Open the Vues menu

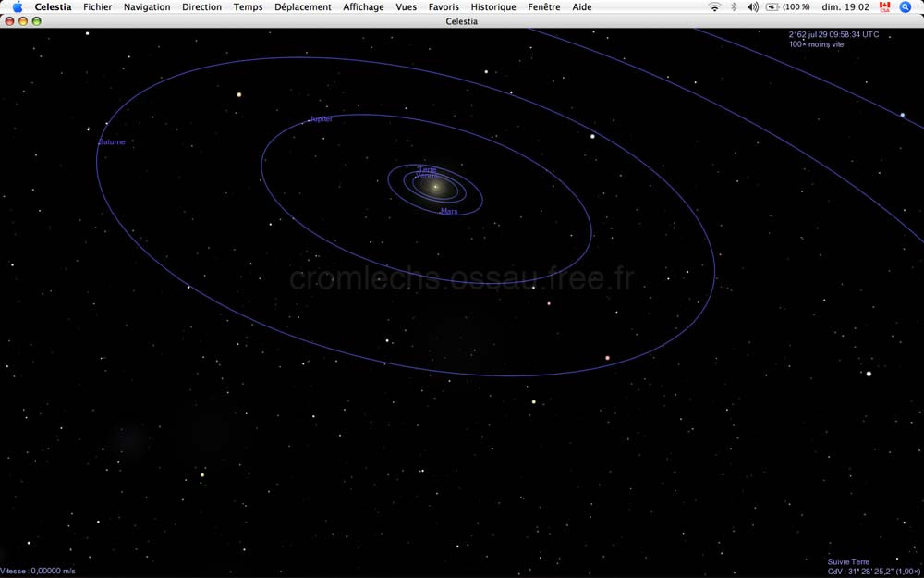tap(406, 7)
